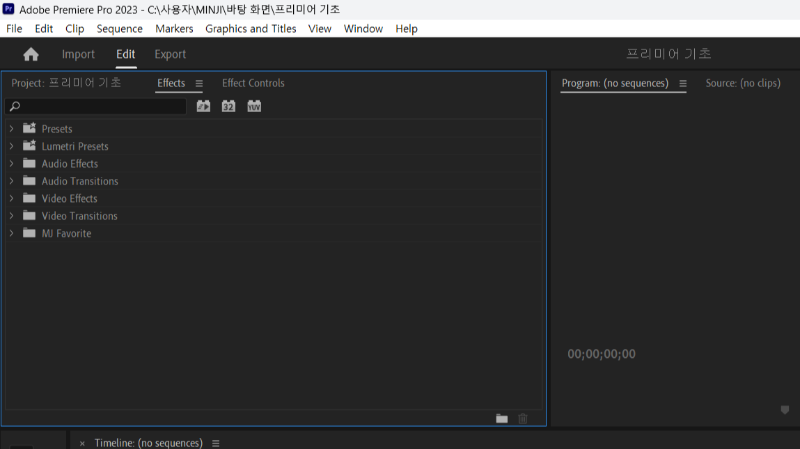
Task: Click the MJ Favorite label
Action: tap(66, 233)
